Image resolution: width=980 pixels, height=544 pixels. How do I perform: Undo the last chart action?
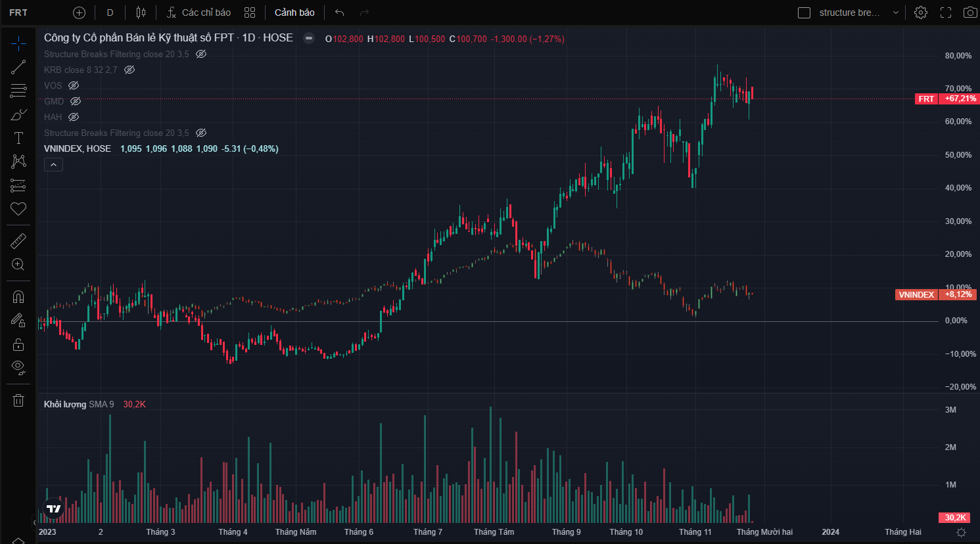[339, 12]
